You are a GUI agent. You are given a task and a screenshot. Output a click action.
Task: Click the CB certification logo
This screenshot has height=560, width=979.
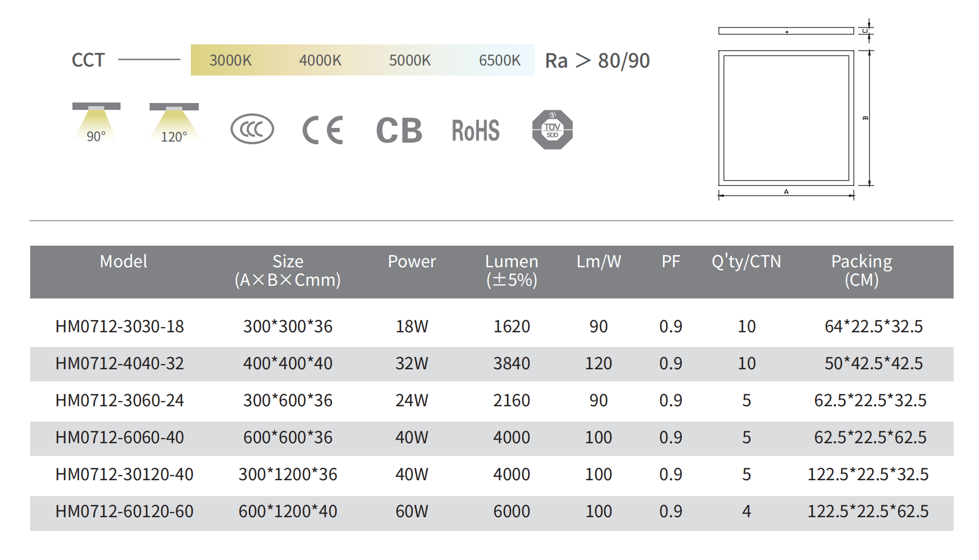click(x=399, y=130)
